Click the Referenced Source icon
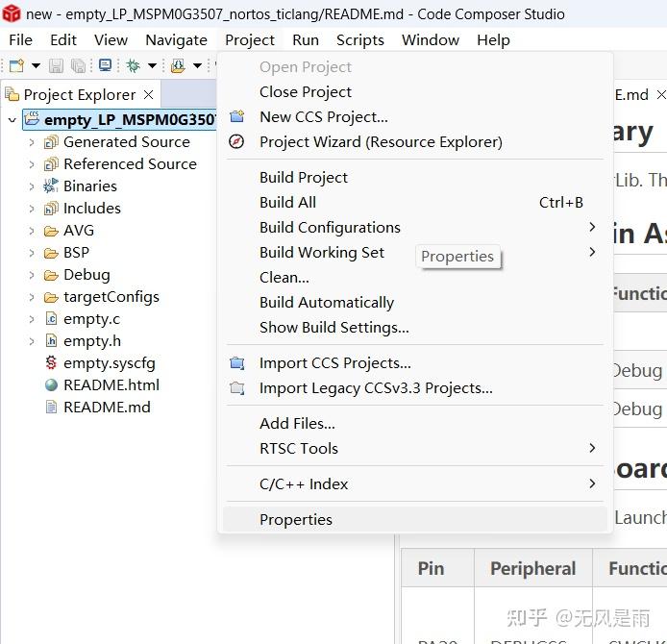 51,164
